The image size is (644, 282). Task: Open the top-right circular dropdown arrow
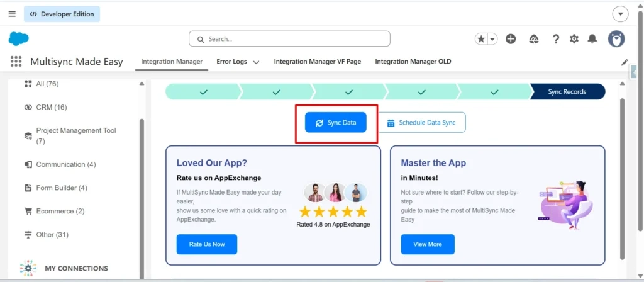(620, 14)
